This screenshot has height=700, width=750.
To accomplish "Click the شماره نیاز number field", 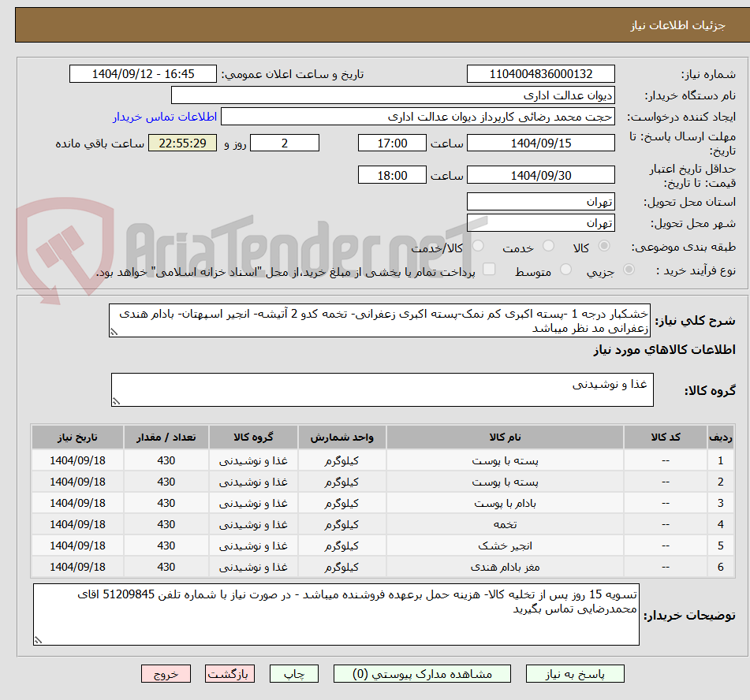I will point(541,73).
